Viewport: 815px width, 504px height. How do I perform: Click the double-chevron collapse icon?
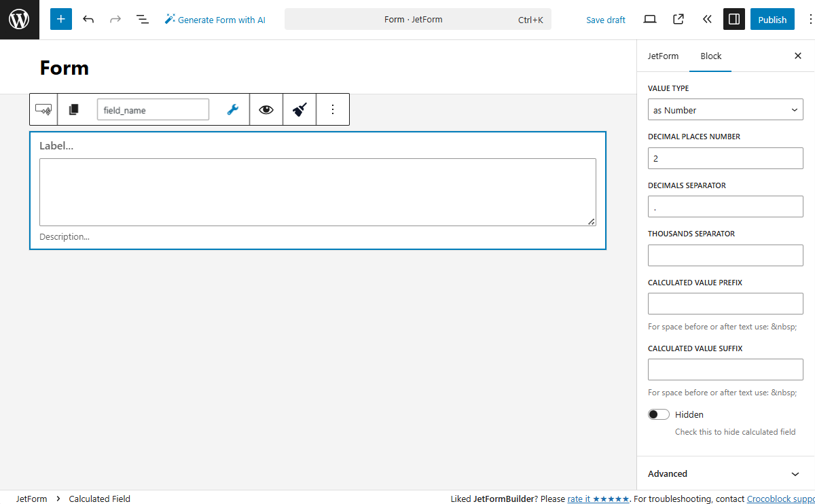coord(707,19)
